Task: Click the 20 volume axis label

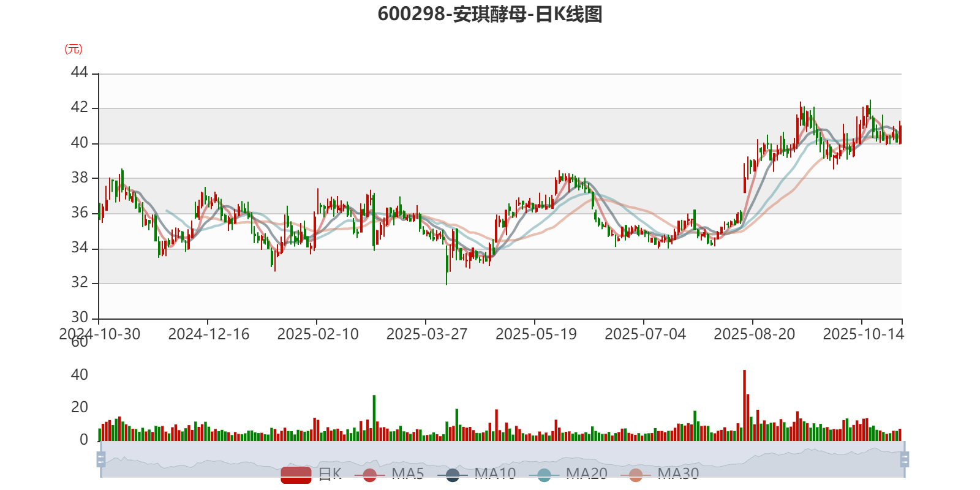Action: (80, 407)
